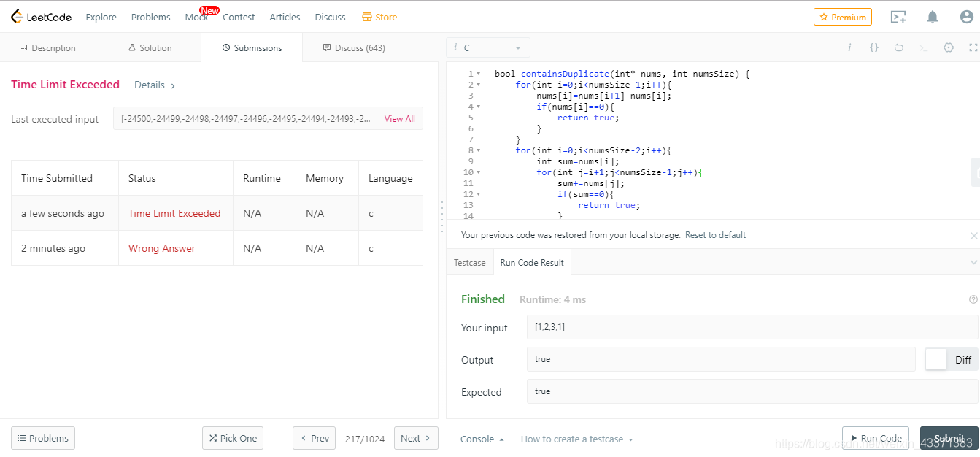Switch to the Solution tab
Viewport: 980px width, 457px height.
(x=150, y=47)
